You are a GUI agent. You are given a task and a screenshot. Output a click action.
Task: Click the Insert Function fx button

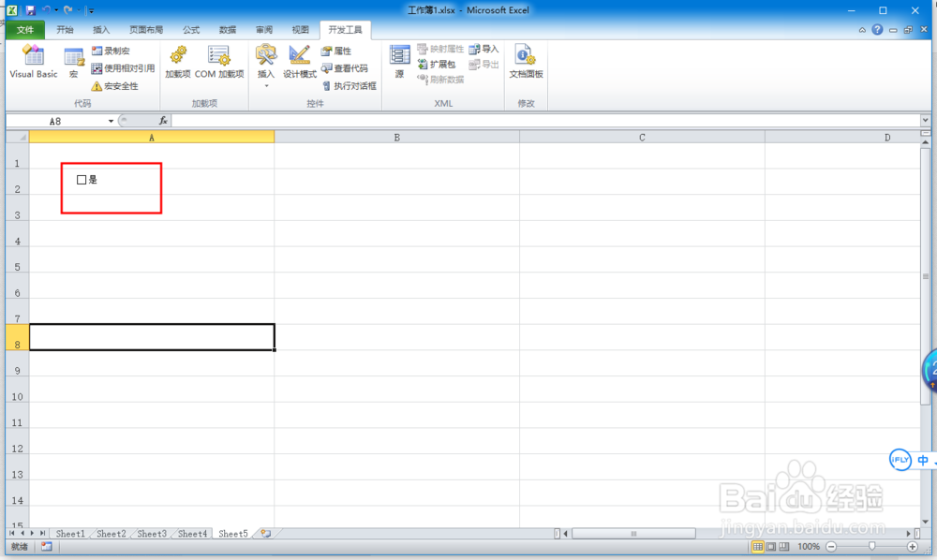[163, 121]
